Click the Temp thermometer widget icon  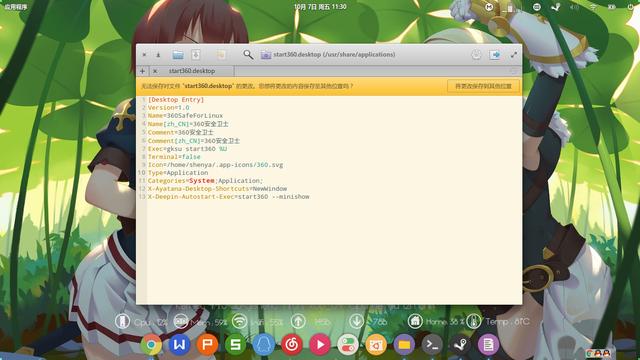[473, 322]
